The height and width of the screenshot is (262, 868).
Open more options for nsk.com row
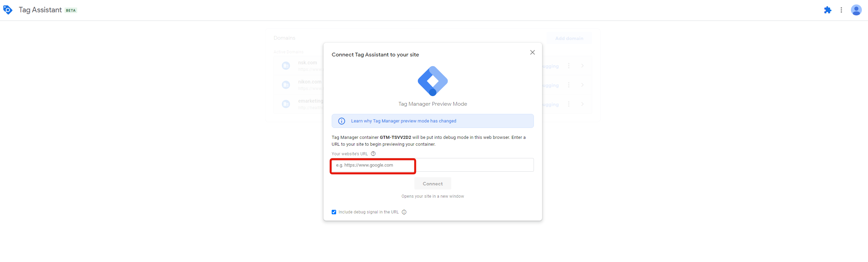point(569,66)
